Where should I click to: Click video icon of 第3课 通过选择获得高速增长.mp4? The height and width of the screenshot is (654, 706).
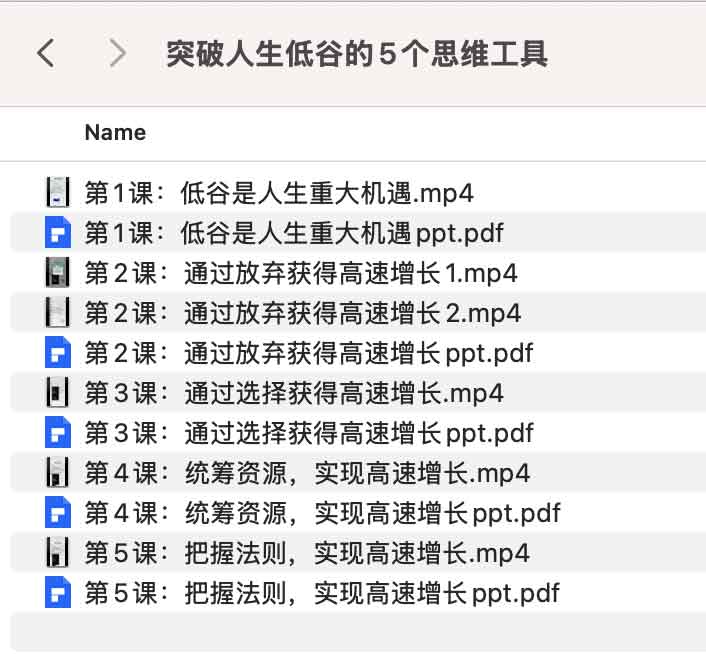58,392
